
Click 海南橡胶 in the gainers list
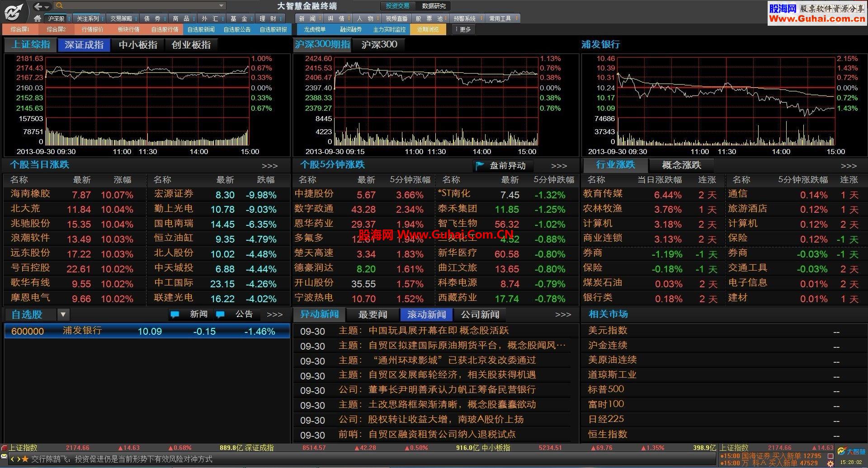click(30, 194)
